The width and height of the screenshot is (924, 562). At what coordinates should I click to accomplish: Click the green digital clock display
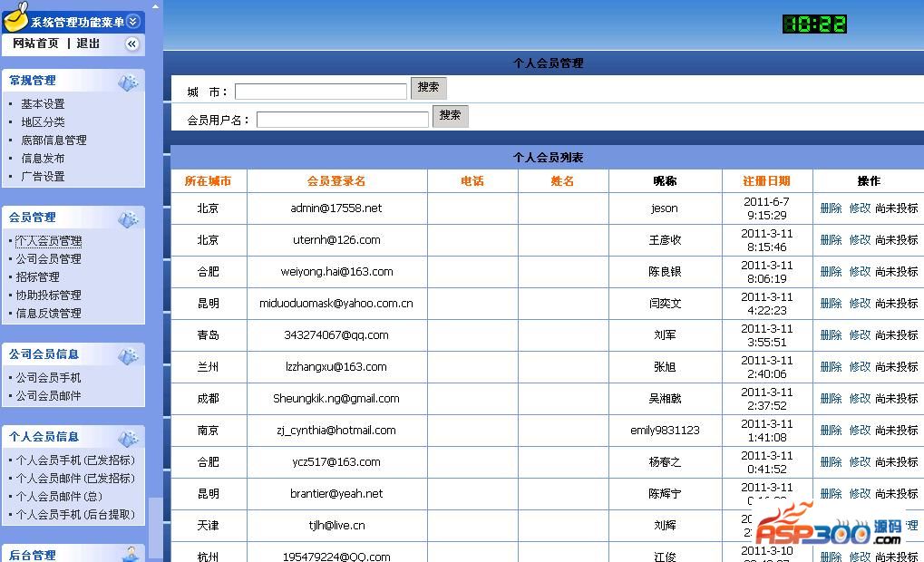tap(813, 24)
